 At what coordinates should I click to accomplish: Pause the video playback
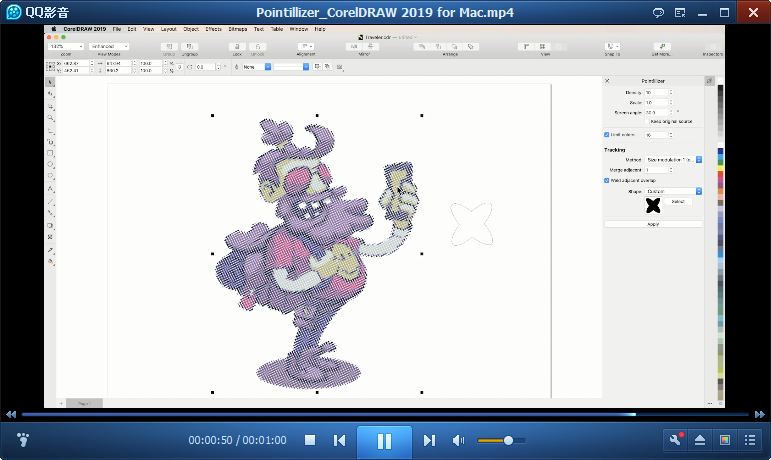(x=384, y=441)
